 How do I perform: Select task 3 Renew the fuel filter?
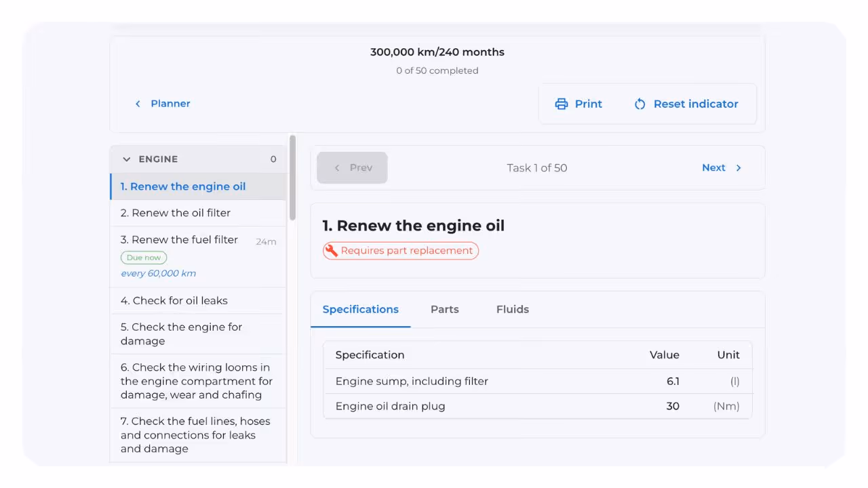199,257
